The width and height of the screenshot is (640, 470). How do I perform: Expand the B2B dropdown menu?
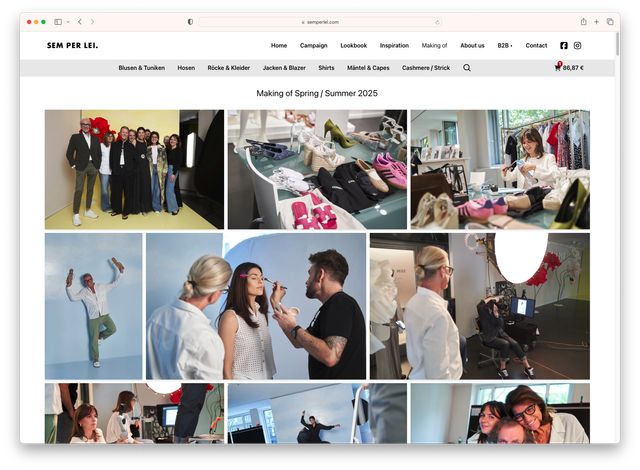click(x=505, y=45)
